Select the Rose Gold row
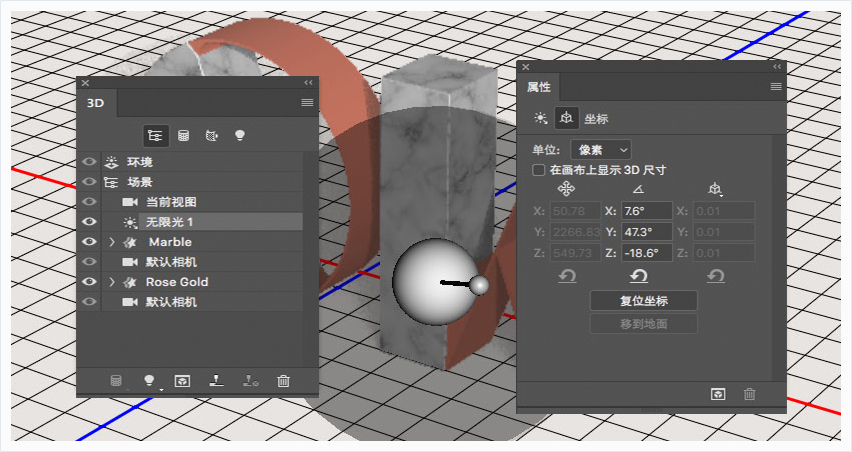 (x=202, y=282)
